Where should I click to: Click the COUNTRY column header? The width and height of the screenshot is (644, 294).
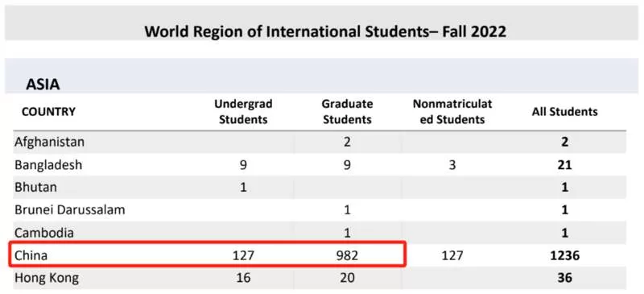[48, 111]
